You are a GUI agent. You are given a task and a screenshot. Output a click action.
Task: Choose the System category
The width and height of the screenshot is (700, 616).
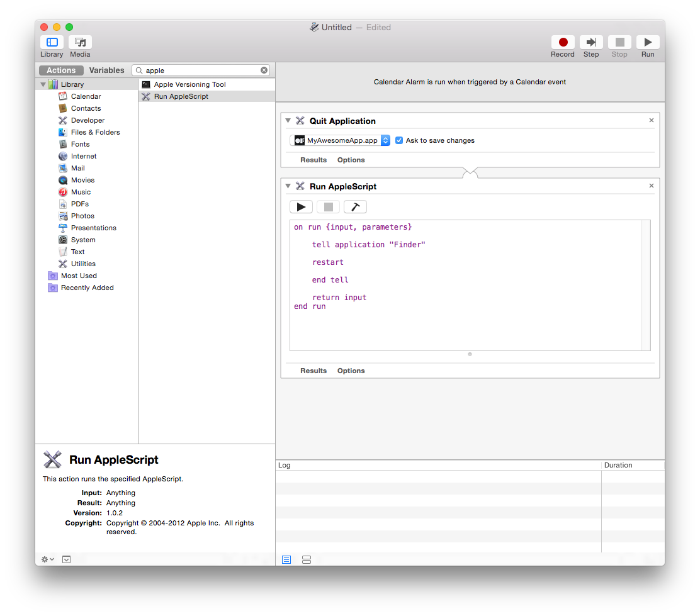[x=83, y=240]
